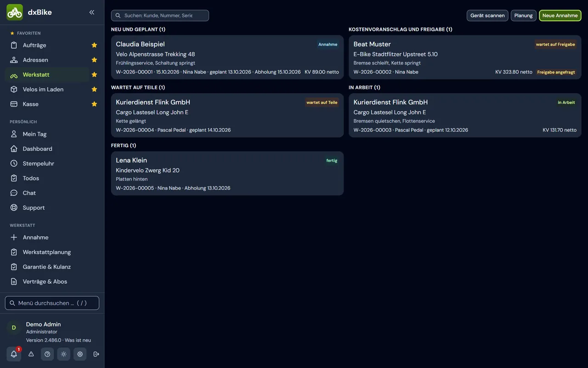Screen dimensions: 588x368
Task: Focus the Kunde, Nummer search field
Action: (x=160, y=16)
